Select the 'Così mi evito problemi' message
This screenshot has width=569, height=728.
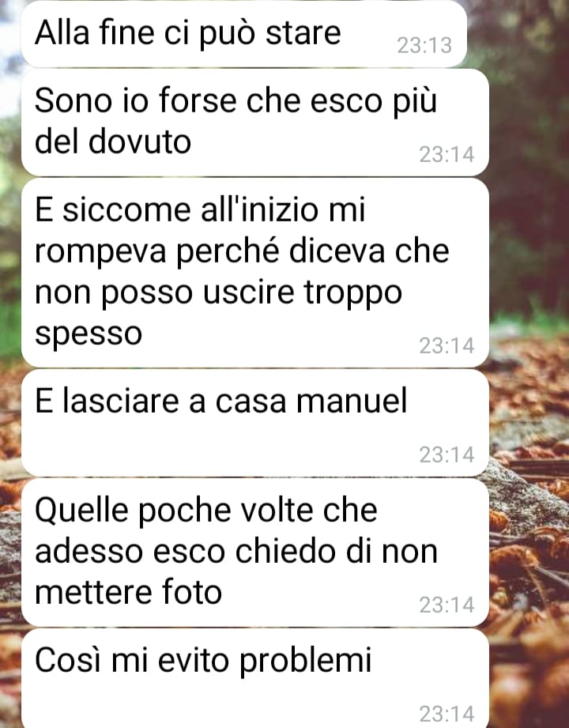tap(254, 679)
